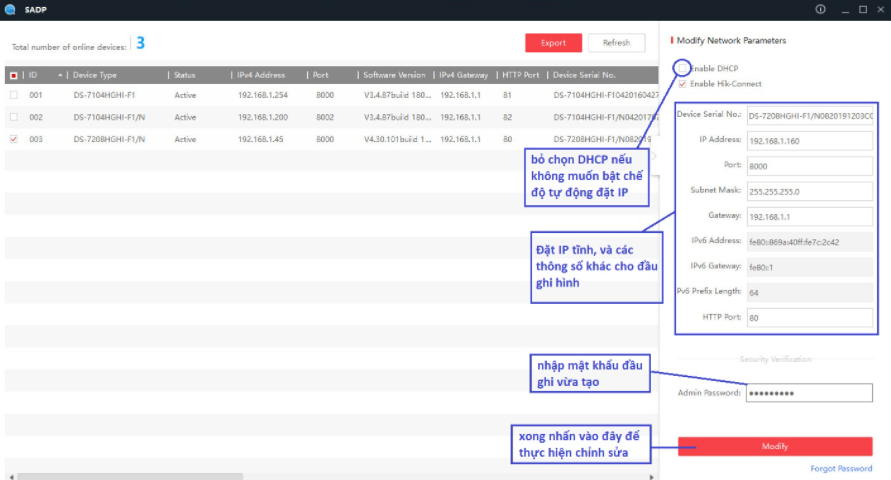Select device type DS-7208HGHI-F1/N row
This screenshot has height=480, width=891.
pos(109,139)
